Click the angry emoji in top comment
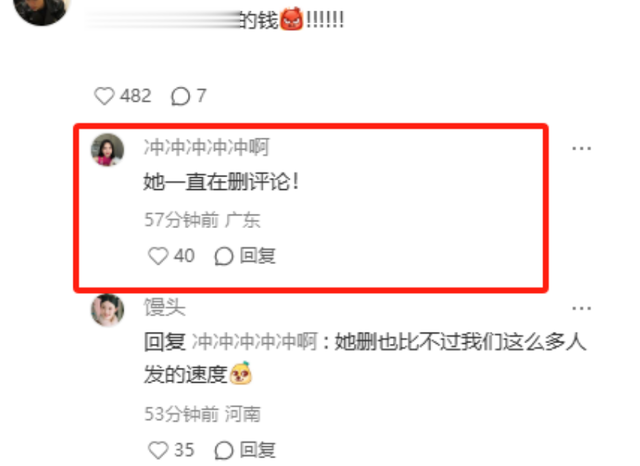 [x=292, y=19]
